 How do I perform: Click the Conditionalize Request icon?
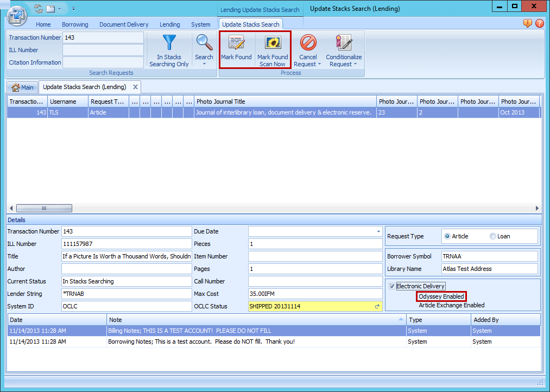point(344,43)
